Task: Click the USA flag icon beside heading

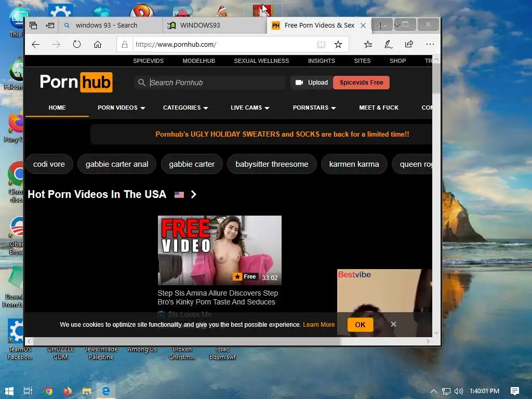Action: (x=179, y=195)
